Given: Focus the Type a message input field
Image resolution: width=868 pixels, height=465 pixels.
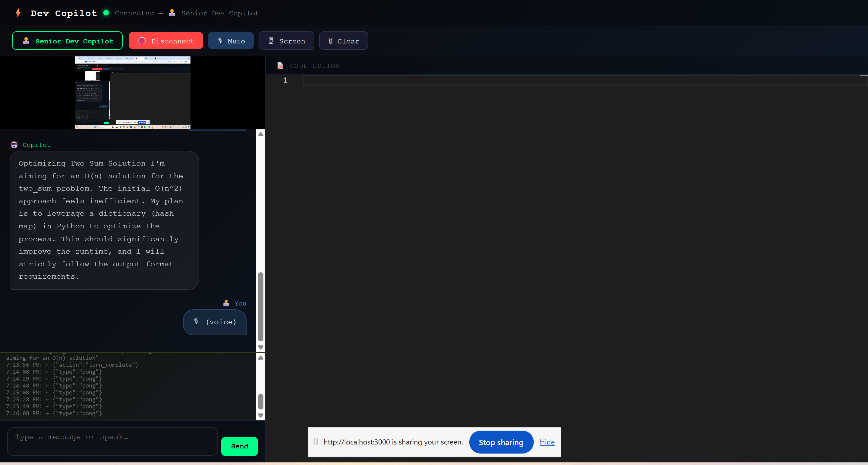Looking at the screenshot, I should point(112,441).
